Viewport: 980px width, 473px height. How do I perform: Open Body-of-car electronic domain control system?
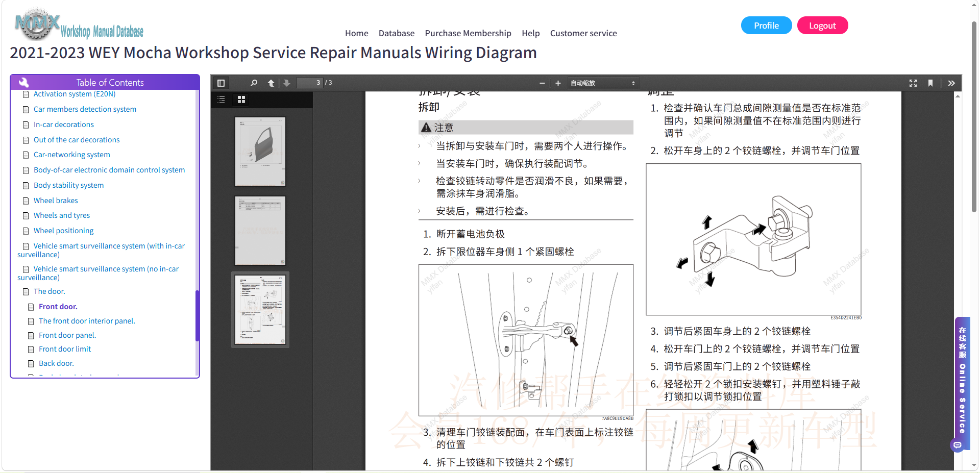[x=109, y=170]
